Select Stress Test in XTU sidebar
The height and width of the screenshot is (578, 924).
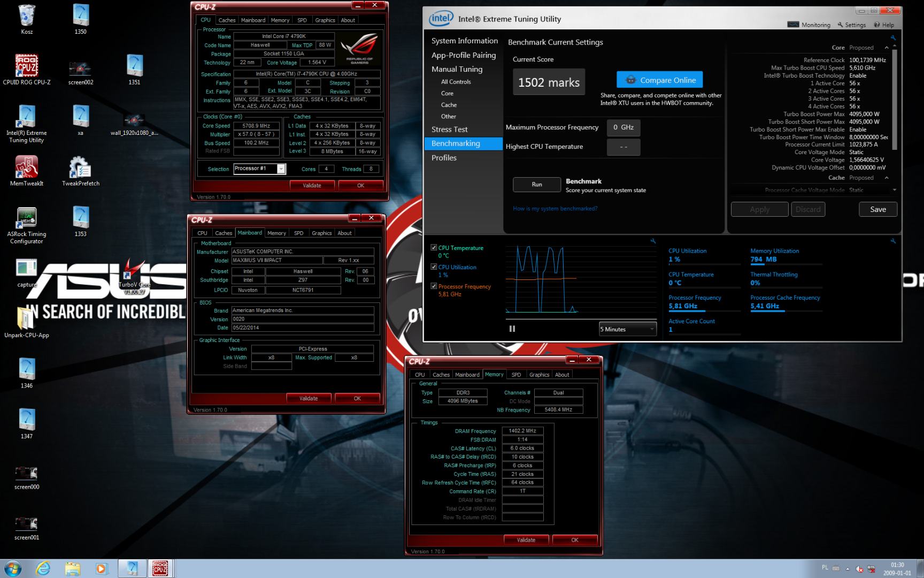pyautogui.click(x=450, y=130)
